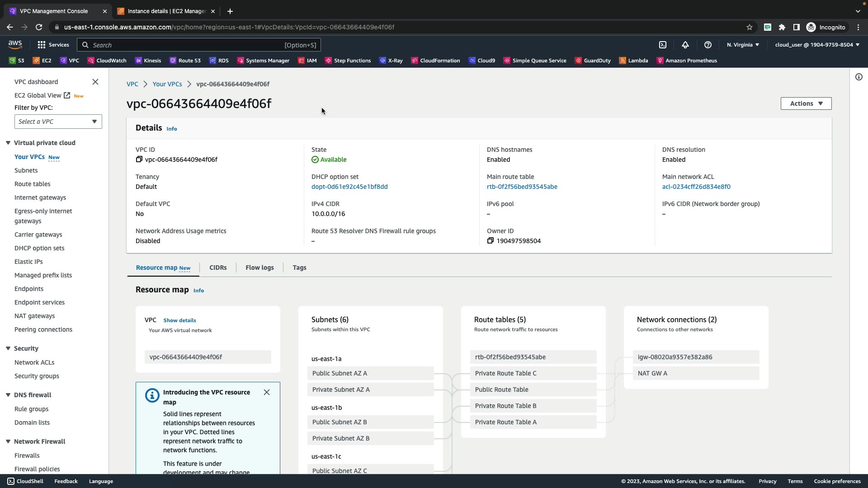Switch to the CIDRs tab
The height and width of the screenshot is (488, 868).
[x=218, y=267]
